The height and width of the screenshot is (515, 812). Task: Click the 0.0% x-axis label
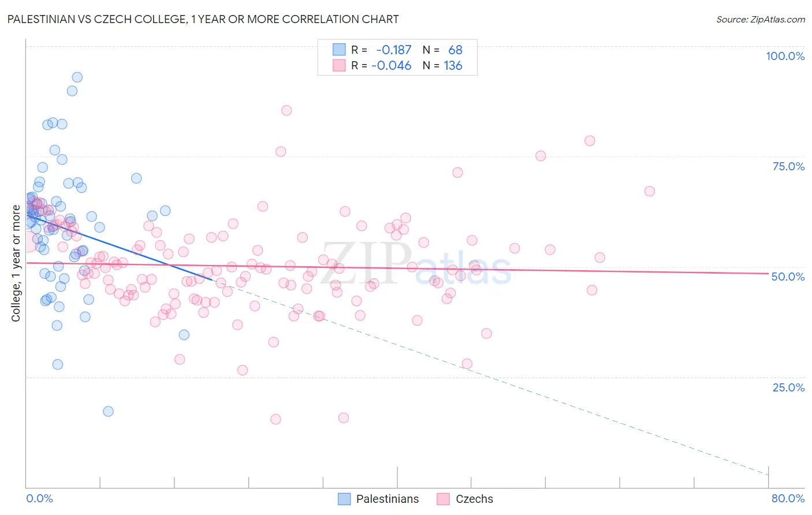click(x=39, y=498)
